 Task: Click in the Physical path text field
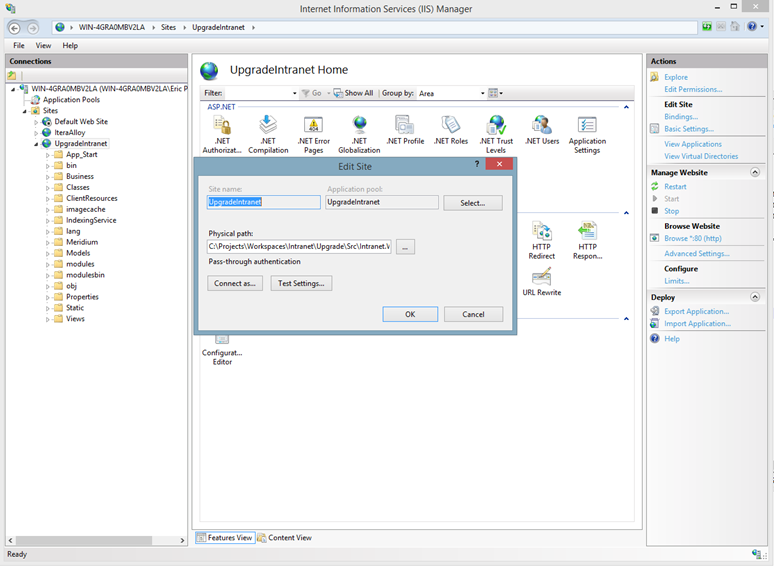(x=299, y=246)
